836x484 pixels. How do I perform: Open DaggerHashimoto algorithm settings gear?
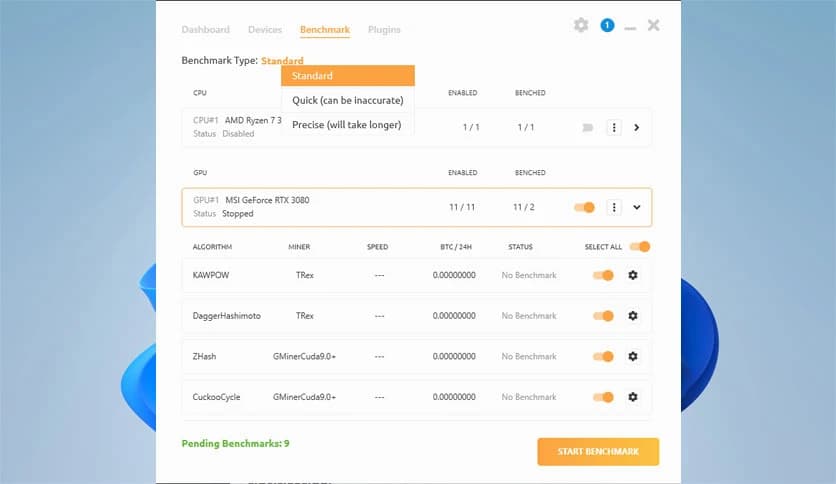(x=632, y=316)
